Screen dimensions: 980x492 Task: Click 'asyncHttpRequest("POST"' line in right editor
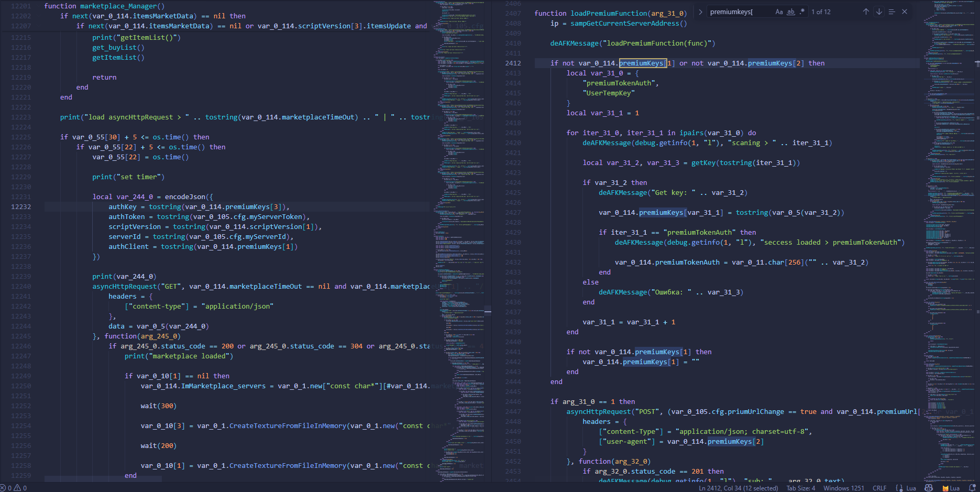743,411
